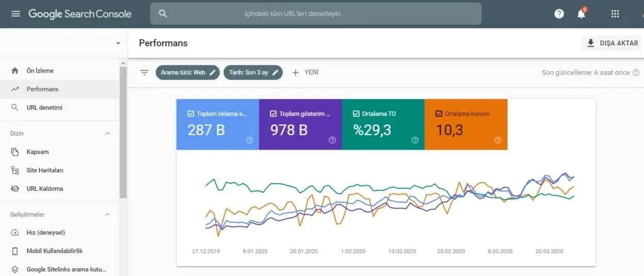
Task: Click the URL denetimi magnifier icon
Action: [15, 108]
